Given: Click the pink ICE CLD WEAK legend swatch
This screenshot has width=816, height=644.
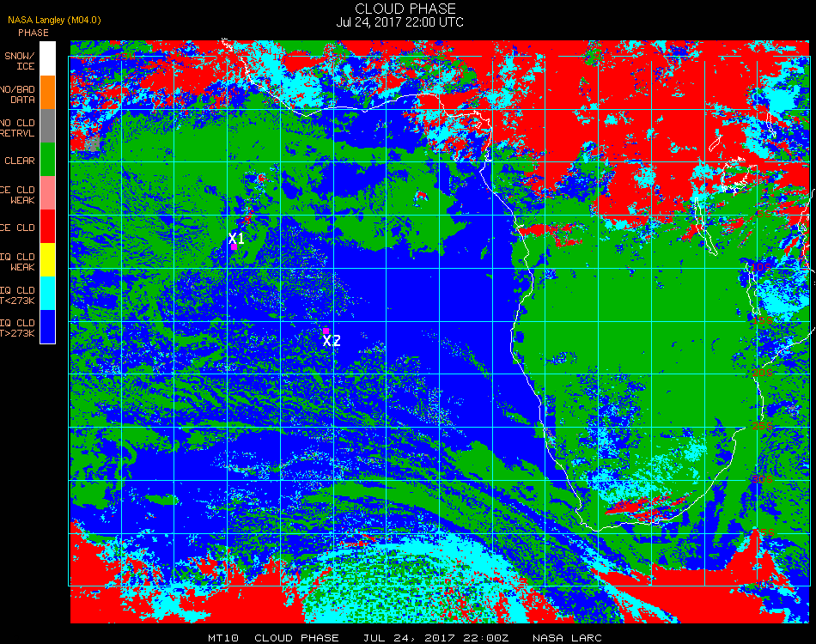Looking at the screenshot, I should 47,193.
